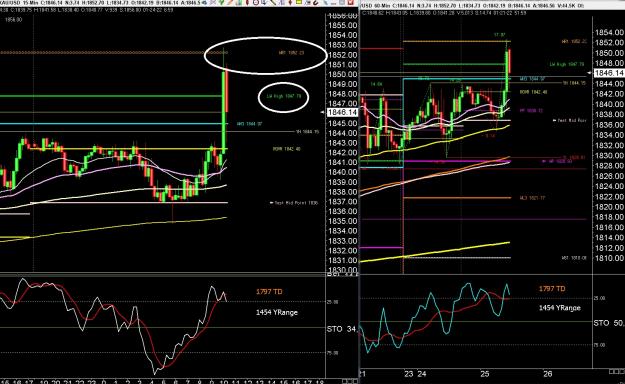The width and height of the screenshot is (625, 384).
Task: Click the 1846.14 price tag on the 60 Min chart
Action: point(609,73)
